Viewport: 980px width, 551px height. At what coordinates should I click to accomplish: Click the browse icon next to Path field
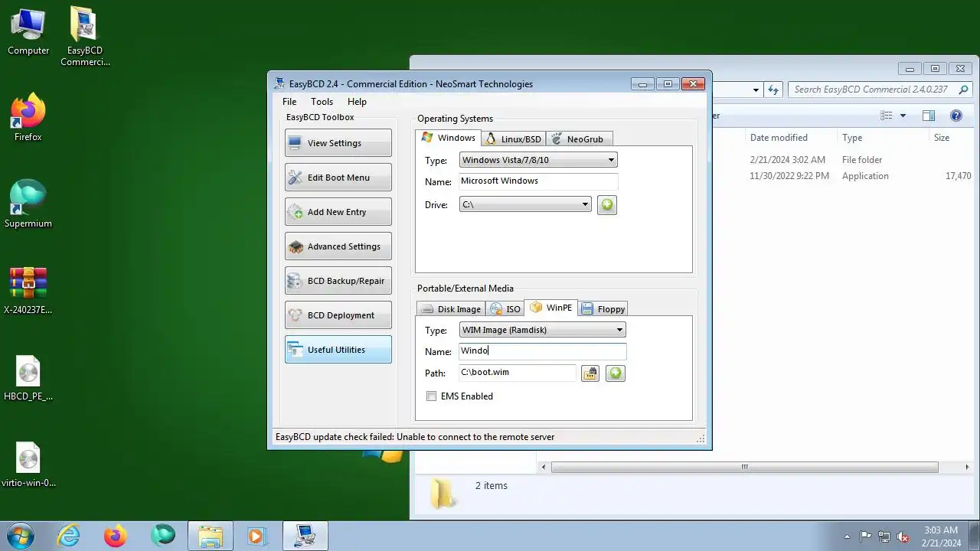click(x=590, y=373)
